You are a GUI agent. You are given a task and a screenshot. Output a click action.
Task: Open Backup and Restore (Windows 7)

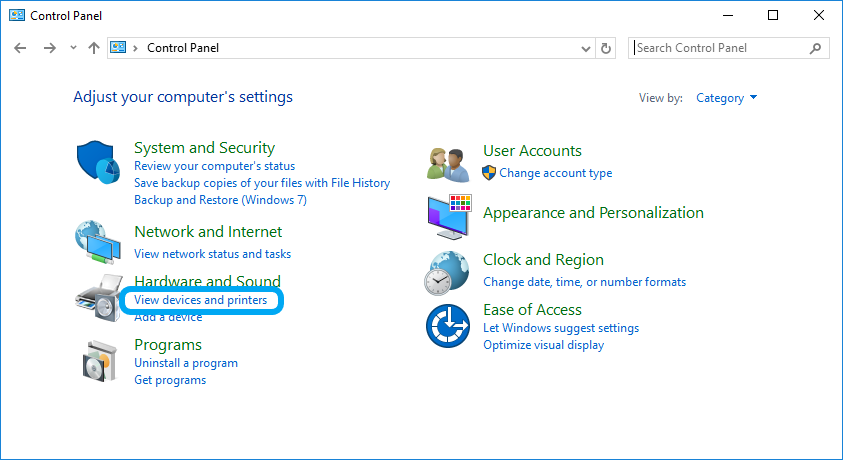[x=220, y=200]
